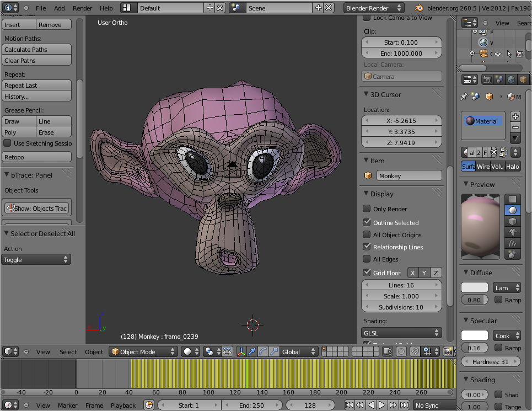Image resolution: width=532 pixels, height=411 pixels.
Task: Open the Render menu in top bar
Action: [83, 8]
